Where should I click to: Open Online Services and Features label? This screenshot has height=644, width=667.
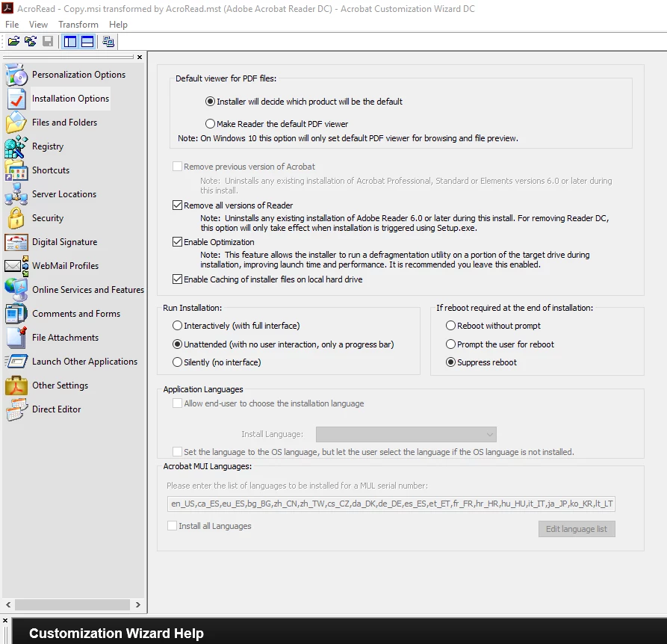pyautogui.click(x=88, y=290)
